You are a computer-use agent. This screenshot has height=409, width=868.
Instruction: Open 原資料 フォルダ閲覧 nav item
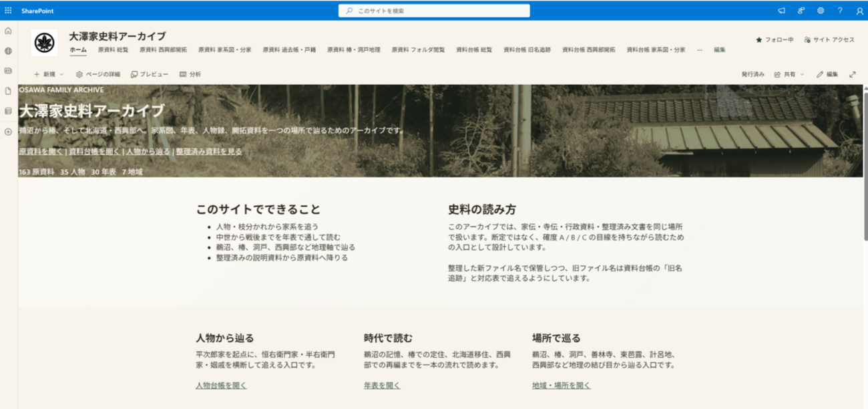point(418,50)
